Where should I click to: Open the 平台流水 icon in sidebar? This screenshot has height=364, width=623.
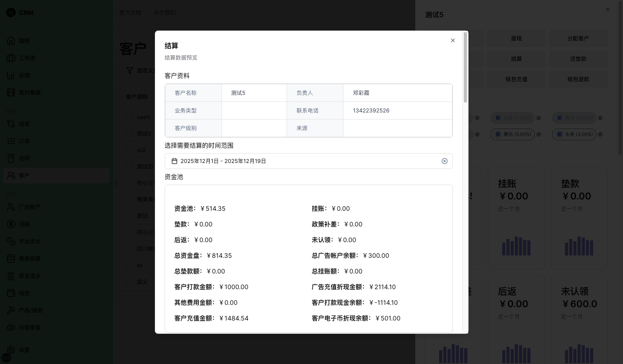coord(11,241)
